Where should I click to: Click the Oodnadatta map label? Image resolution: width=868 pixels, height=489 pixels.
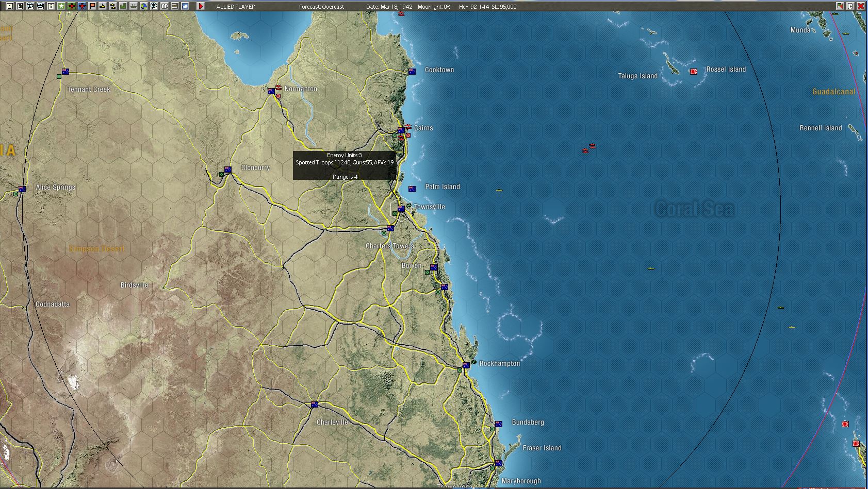[52, 305]
